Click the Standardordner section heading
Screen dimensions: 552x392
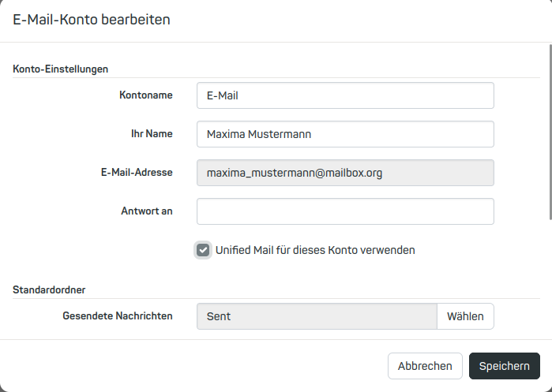pos(49,289)
